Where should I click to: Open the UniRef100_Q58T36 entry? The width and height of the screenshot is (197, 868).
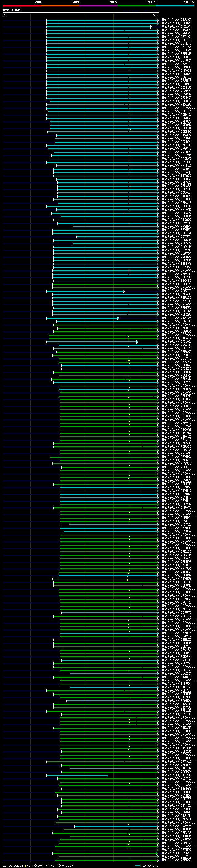pos(177,146)
